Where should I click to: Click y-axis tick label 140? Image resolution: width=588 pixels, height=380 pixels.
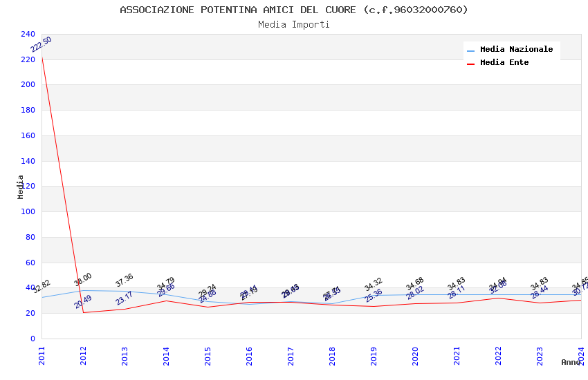[x=28, y=161]
